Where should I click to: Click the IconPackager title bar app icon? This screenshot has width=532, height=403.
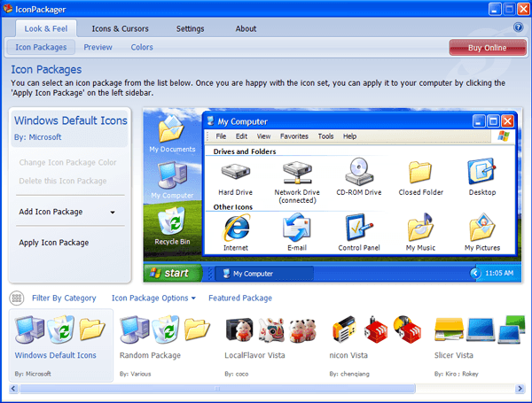[x=8, y=9]
